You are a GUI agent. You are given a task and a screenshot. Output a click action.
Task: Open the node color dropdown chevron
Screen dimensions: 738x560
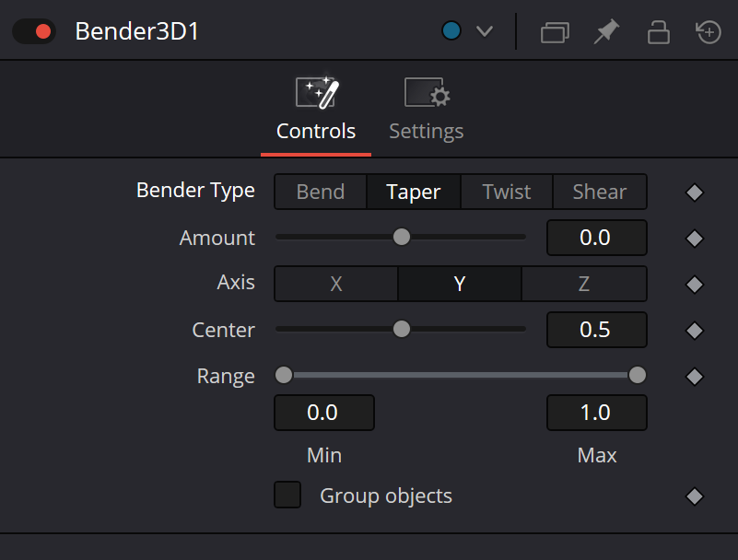(485, 31)
